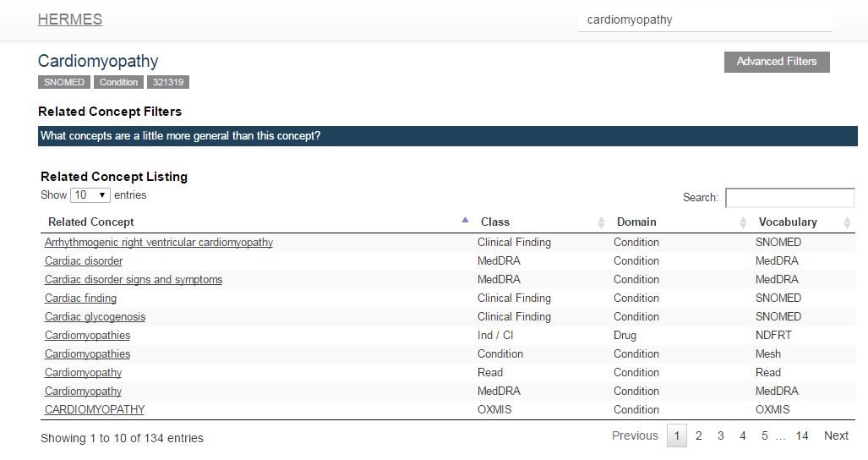
Task: Click the table Search field
Action: pos(789,198)
